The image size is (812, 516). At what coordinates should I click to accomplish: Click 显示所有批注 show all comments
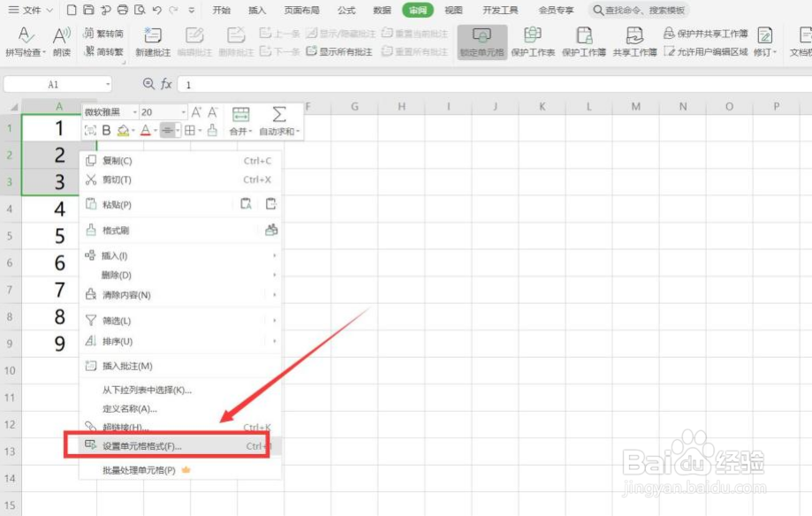[x=339, y=52]
